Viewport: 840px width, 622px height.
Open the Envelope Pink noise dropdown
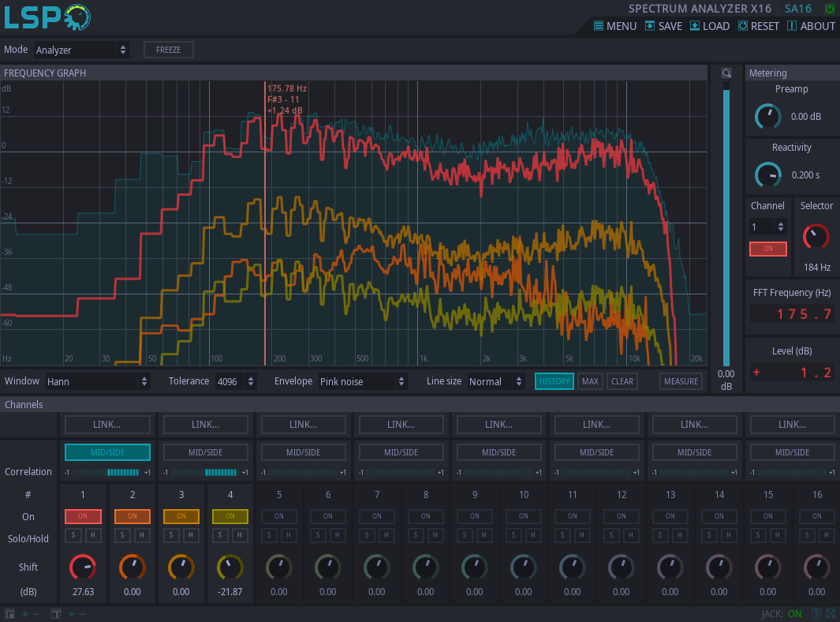tap(362, 381)
